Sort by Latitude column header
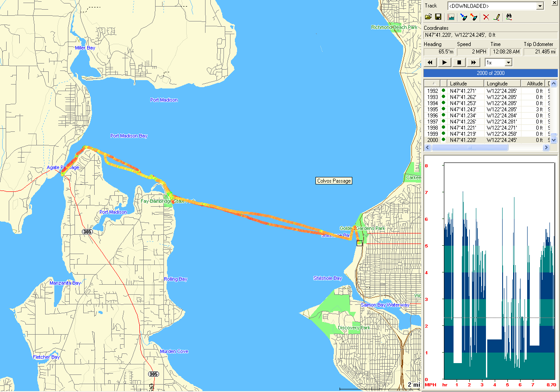This screenshot has height=392, width=560. [466, 84]
